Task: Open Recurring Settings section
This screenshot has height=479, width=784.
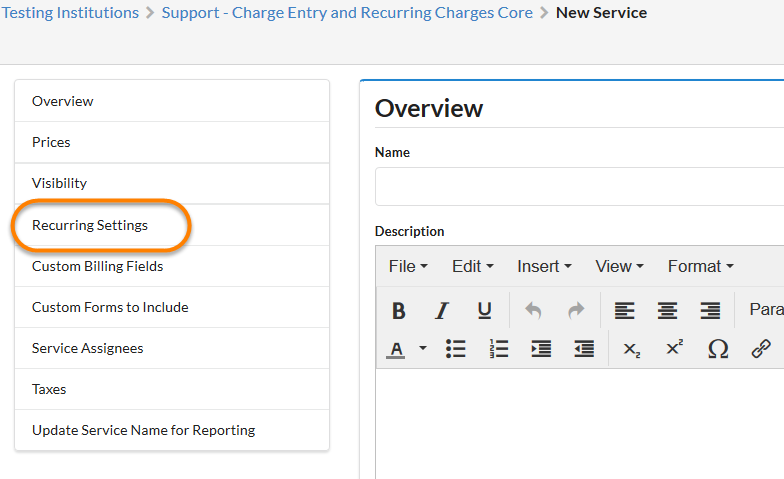Action: tap(90, 225)
